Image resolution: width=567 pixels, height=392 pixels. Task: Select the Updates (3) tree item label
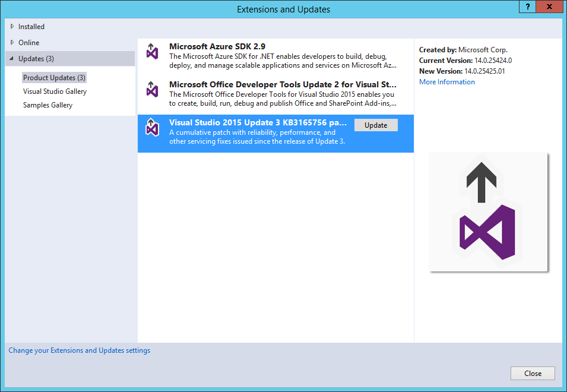[36, 59]
